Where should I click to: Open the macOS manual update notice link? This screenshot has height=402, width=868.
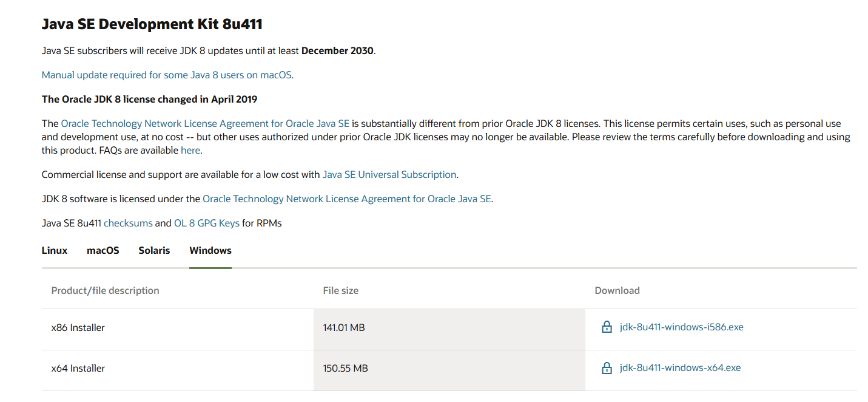[x=167, y=75]
